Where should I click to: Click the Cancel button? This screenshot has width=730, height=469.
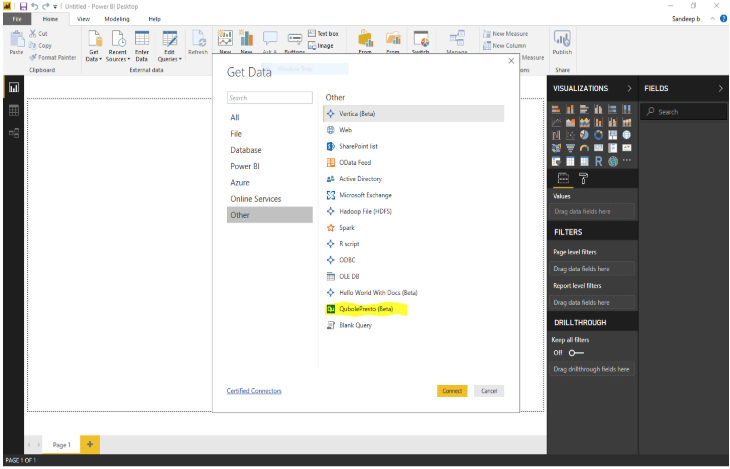(489, 391)
